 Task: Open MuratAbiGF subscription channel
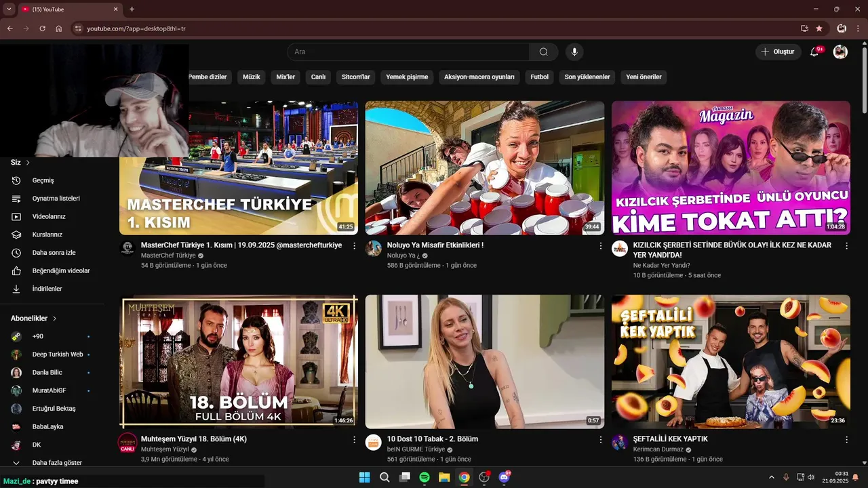click(x=51, y=390)
